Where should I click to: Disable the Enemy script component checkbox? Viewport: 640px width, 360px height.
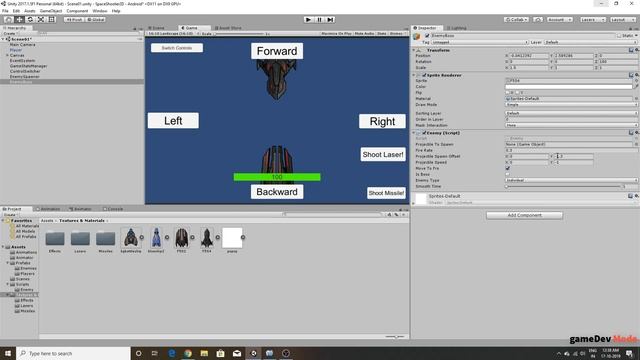(x=424, y=133)
